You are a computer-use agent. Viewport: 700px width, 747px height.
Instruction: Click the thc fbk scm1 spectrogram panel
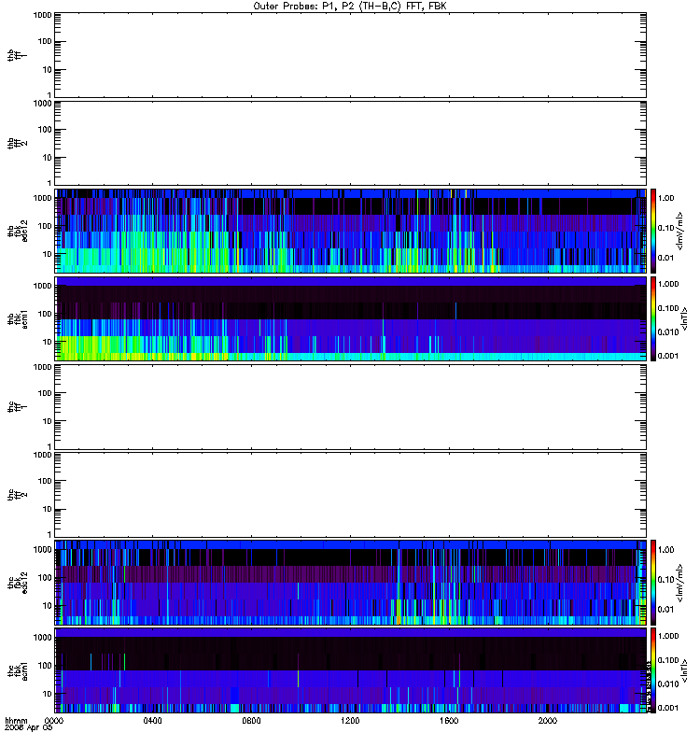click(x=351, y=670)
